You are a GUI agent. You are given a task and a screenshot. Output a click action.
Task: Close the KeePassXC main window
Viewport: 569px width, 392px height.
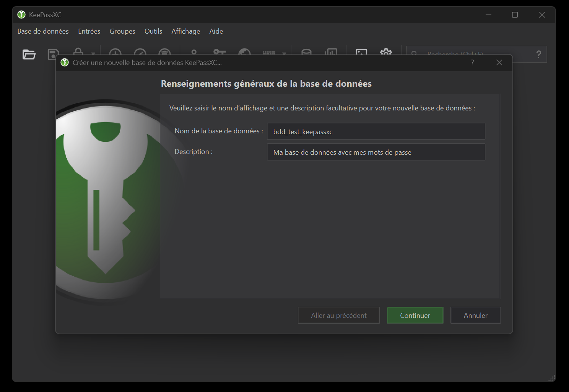click(542, 15)
